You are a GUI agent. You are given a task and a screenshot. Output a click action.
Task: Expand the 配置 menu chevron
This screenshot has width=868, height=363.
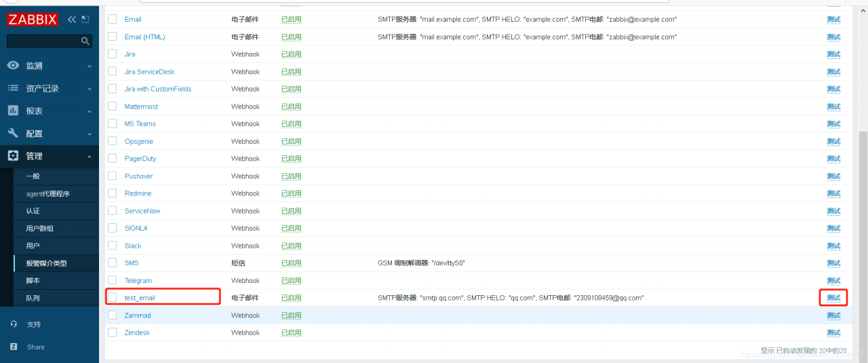(90, 134)
